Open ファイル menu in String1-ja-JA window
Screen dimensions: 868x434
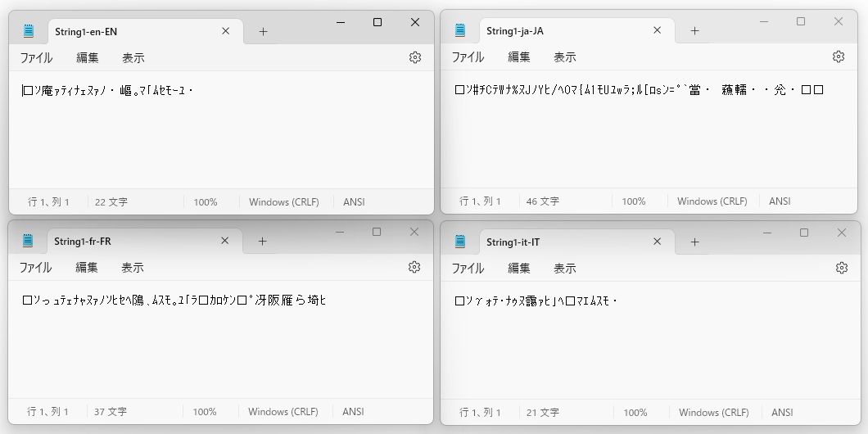pyautogui.click(x=468, y=57)
